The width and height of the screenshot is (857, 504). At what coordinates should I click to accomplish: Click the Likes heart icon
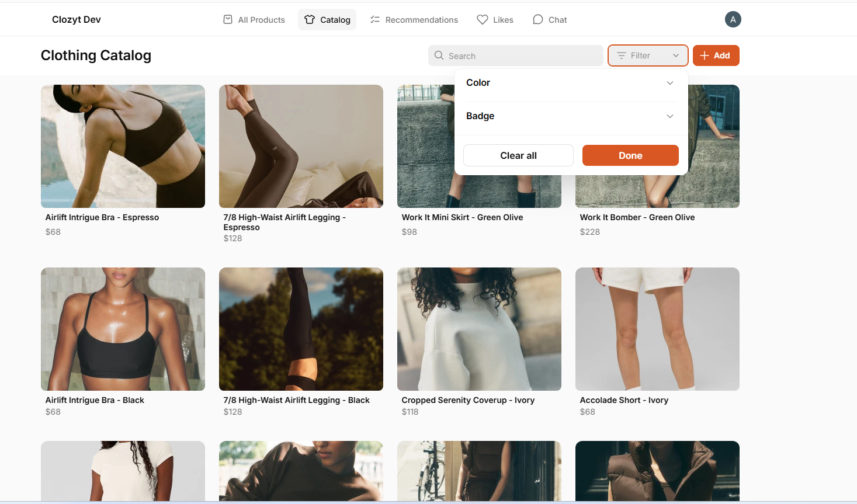tap(483, 19)
